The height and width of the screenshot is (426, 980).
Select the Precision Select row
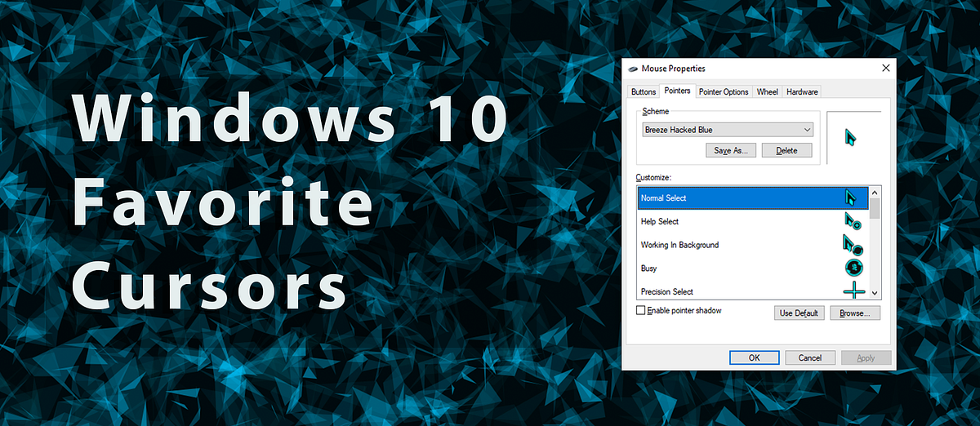(753, 291)
